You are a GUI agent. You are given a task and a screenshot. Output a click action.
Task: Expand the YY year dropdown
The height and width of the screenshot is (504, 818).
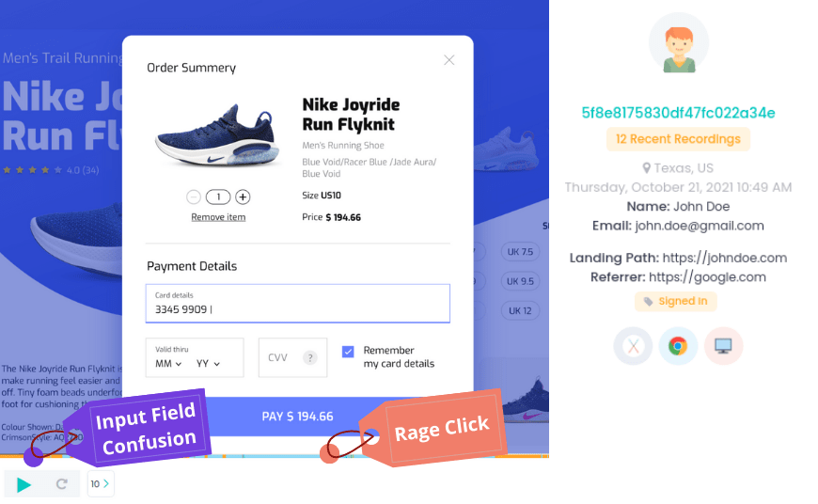208,364
